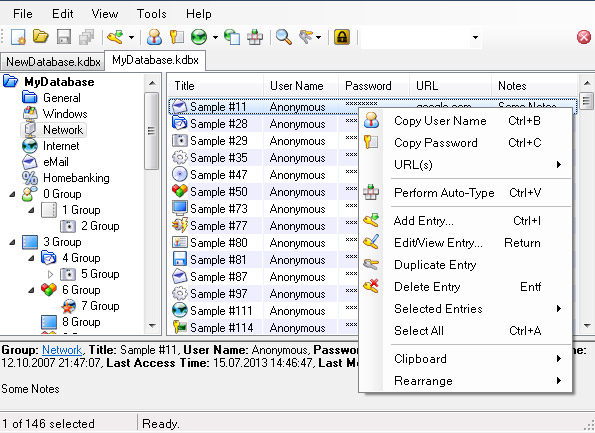The image size is (595, 433).
Task: Click the Add Entry key toolbar icon
Action: 115,37
